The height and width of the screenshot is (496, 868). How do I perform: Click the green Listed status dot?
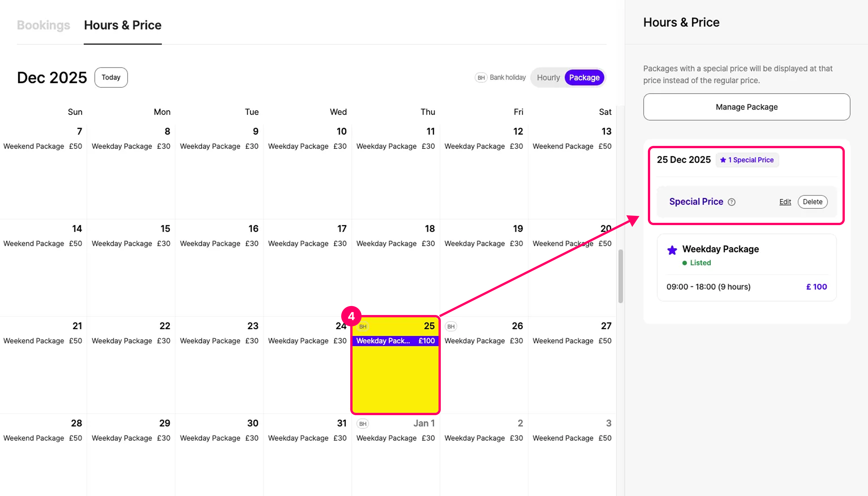point(684,263)
